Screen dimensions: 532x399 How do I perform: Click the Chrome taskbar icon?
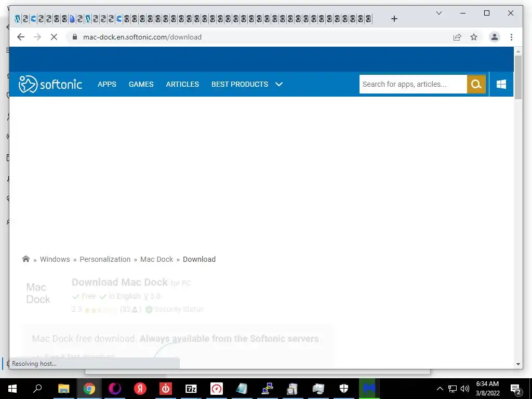[x=89, y=389]
